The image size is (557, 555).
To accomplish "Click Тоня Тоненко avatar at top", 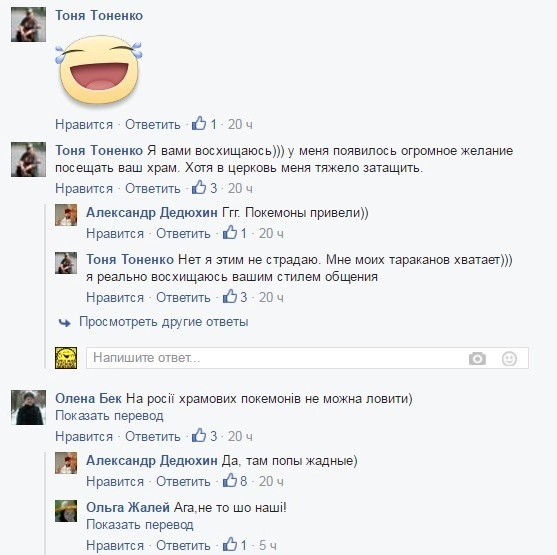I will click(28, 25).
